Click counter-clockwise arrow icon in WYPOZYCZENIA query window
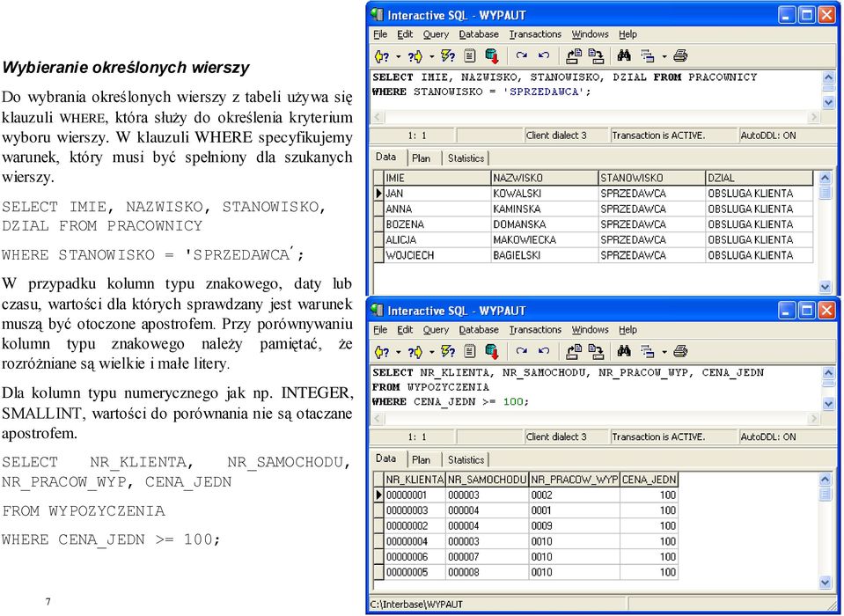Image resolution: width=844 pixels, height=616 pixels. [544, 351]
